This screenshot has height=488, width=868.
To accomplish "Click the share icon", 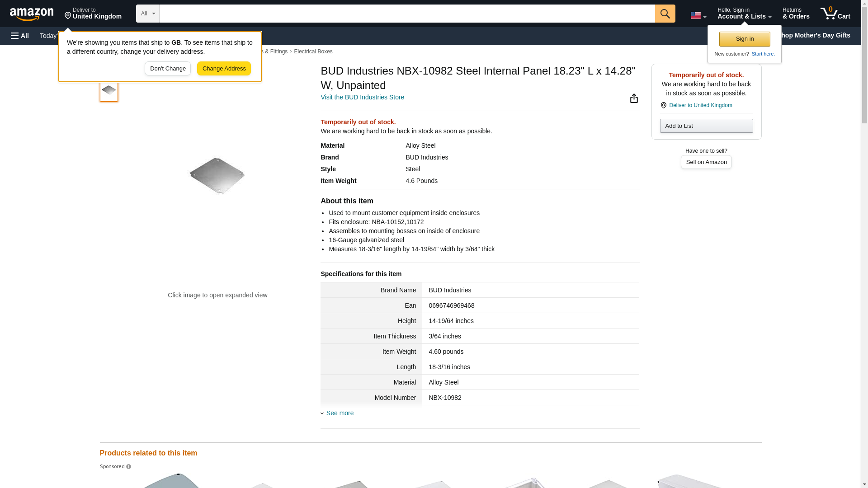I will pos(634,99).
